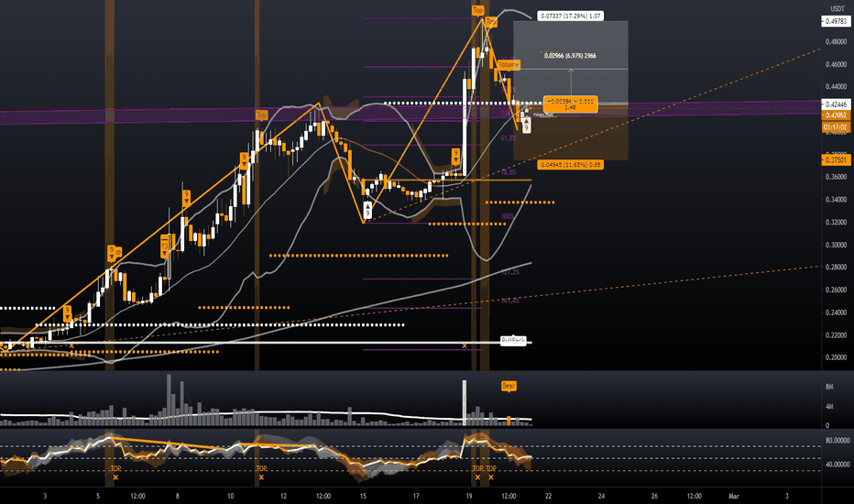
Task: Click date 24 on time axis
Action: coord(601,497)
